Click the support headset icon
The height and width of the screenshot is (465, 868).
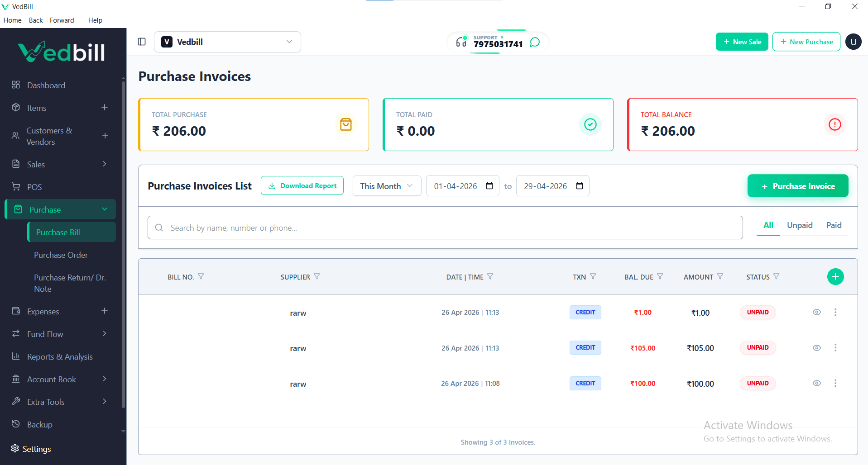point(461,42)
